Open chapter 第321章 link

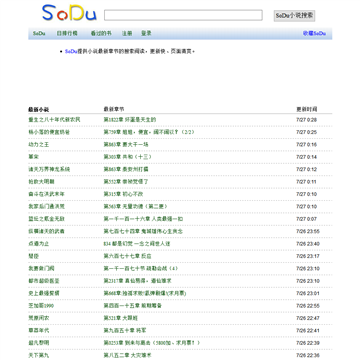(x=121, y=318)
